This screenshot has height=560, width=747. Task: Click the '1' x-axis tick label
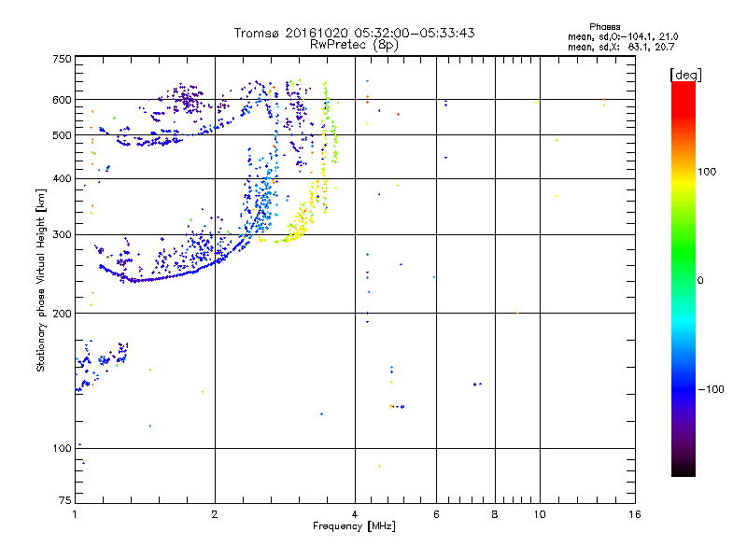point(75,514)
